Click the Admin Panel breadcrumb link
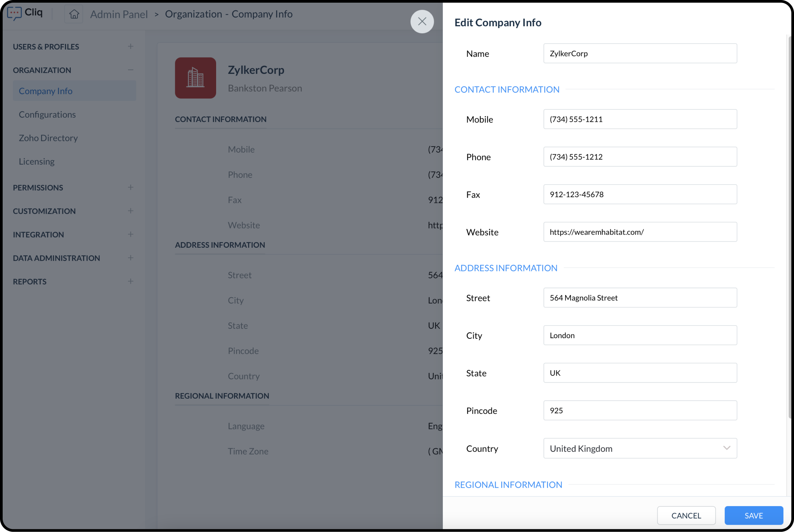The width and height of the screenshot is (794, 532). 119,14
